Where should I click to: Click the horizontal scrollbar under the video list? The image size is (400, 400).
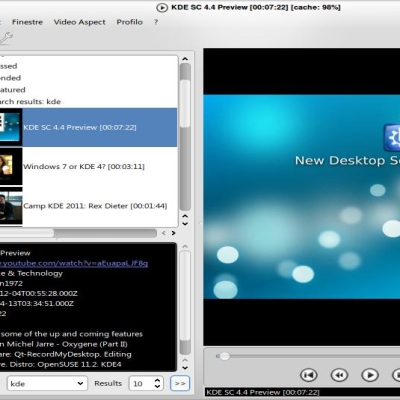tap(78, 233)
